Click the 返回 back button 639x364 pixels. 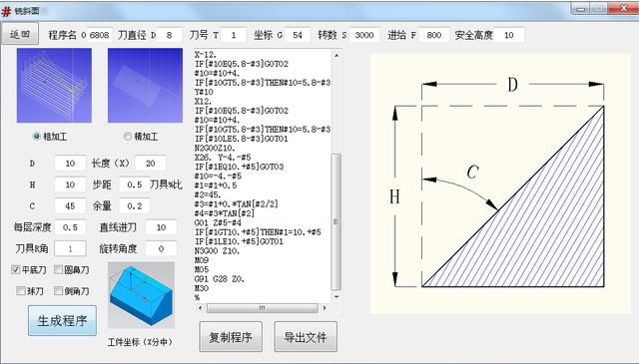pos(20,34)
